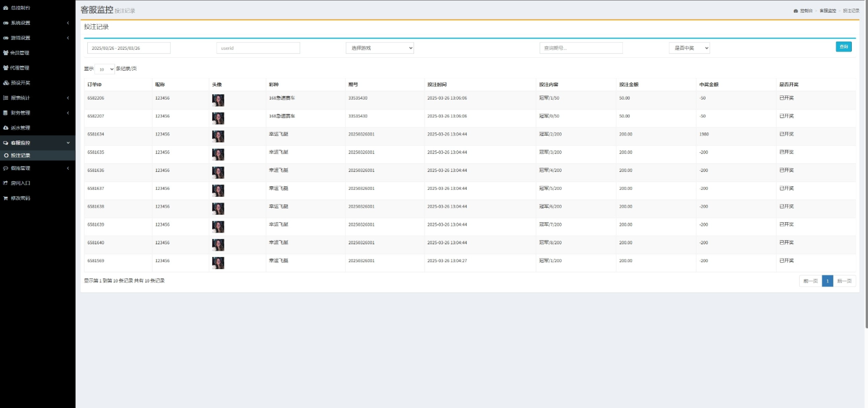
Task: Click the 投注记录 circle icon in sidebar
Action: (x=6, y=156)
